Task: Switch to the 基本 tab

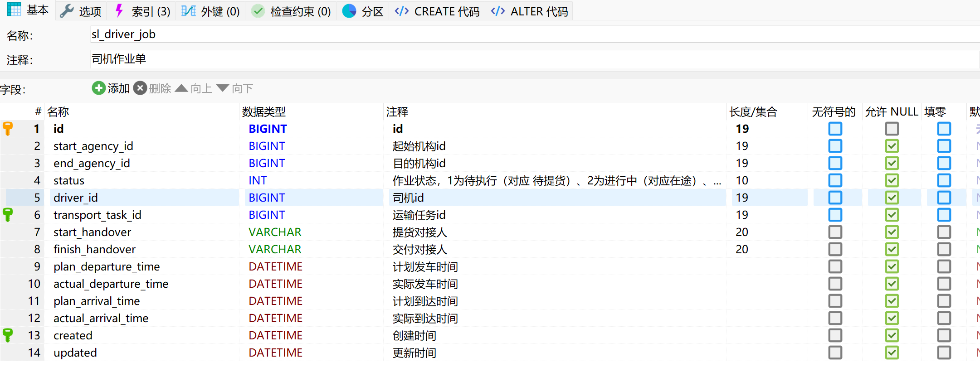Action: coord(28,10)
